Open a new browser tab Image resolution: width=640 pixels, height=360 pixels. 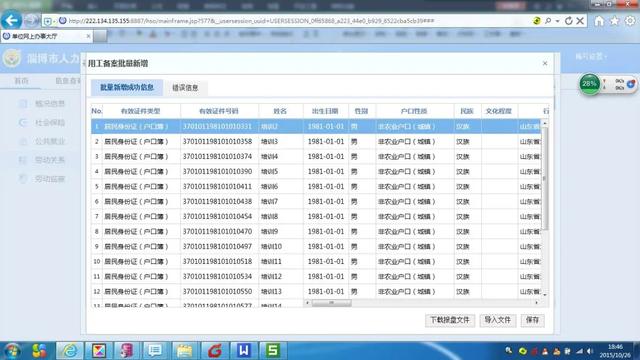pos(100,36)
